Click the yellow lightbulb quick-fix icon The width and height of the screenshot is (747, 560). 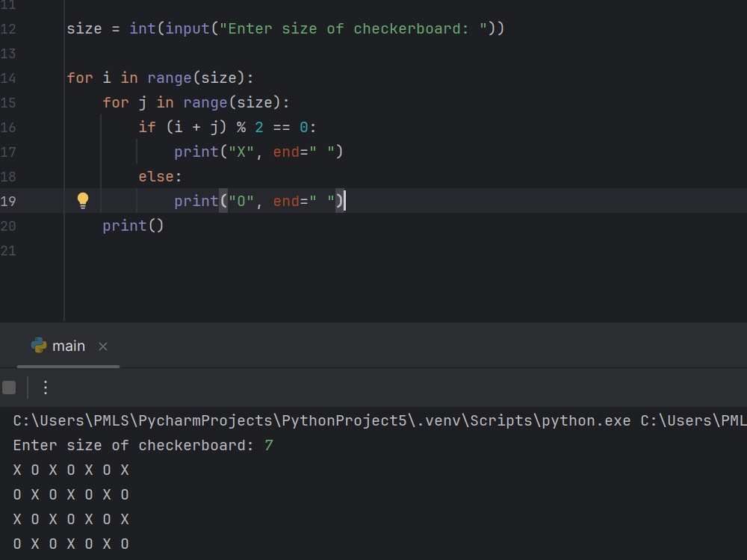click(83, 200)
